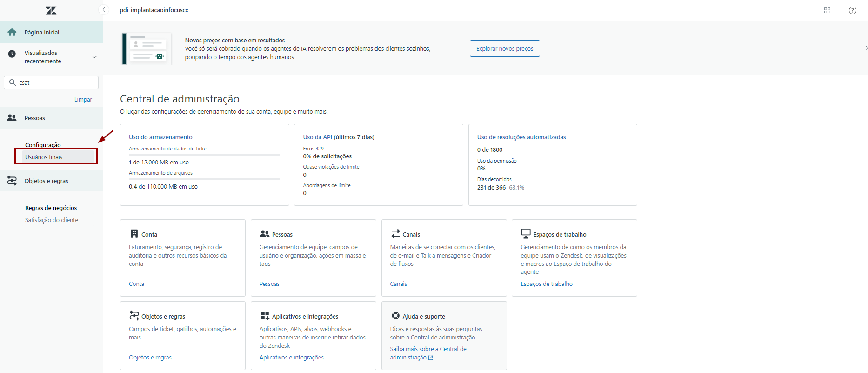The height and width of the screenshot is (373, 868).
Task: Select Usuários finais in the sidebar
Action: 44,157
